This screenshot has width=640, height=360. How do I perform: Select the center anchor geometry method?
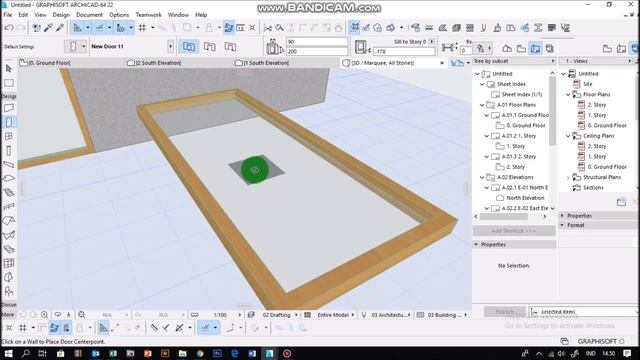pyautogui.click(x=189, y=47)
